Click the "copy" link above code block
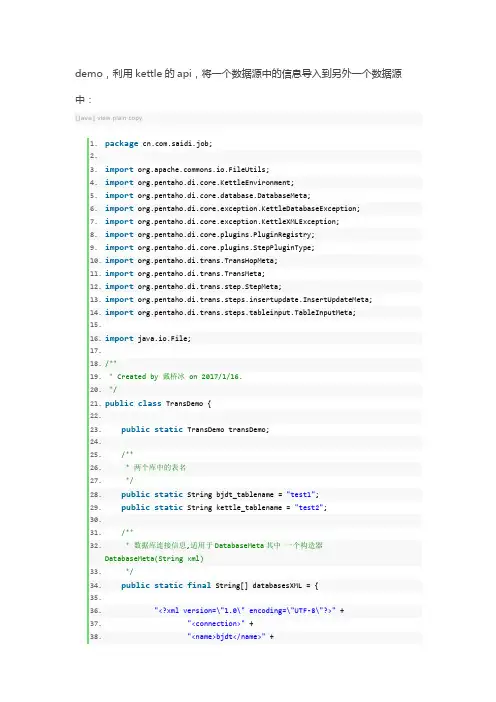 tap(135, 118)
